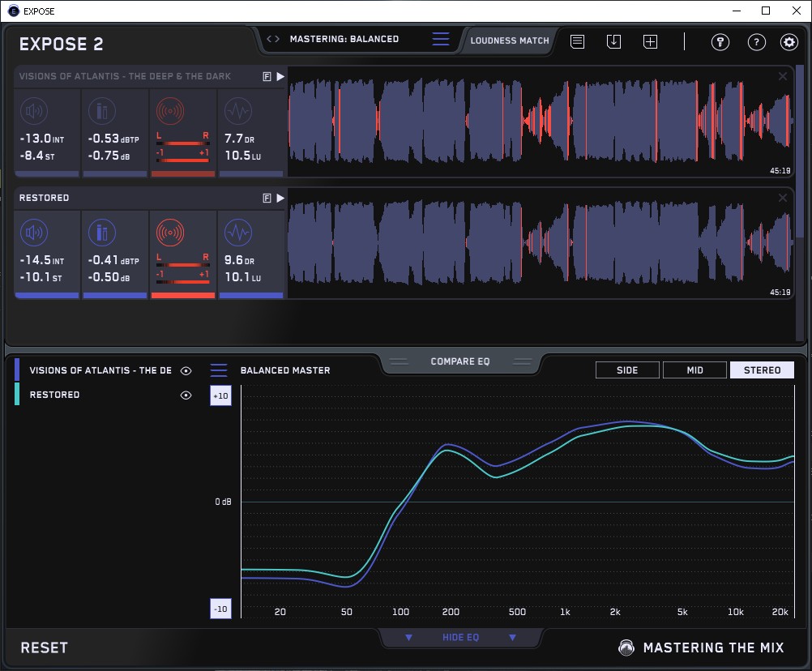812x671 pixels.
Task: Remove the Restored track
Action: point(783,198)
